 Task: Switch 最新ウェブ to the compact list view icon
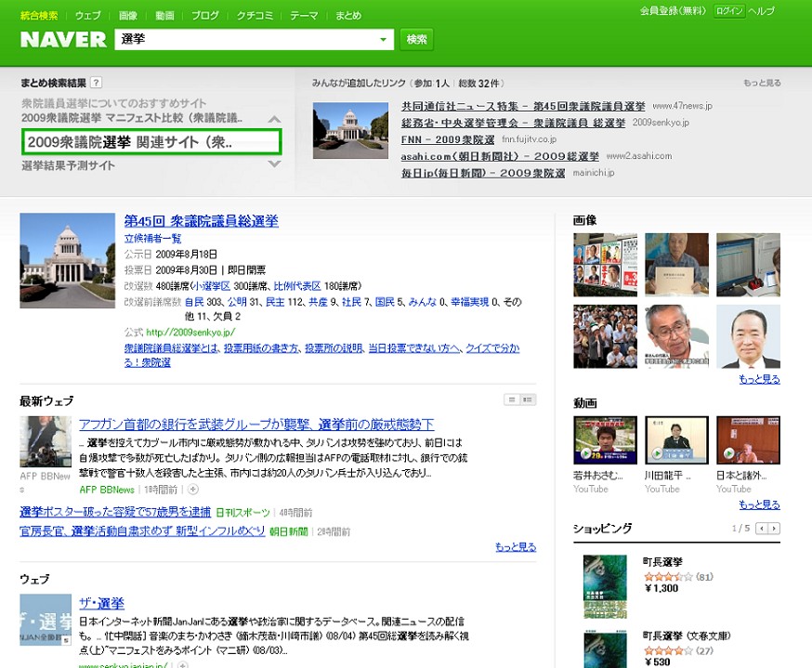[512, 399]
